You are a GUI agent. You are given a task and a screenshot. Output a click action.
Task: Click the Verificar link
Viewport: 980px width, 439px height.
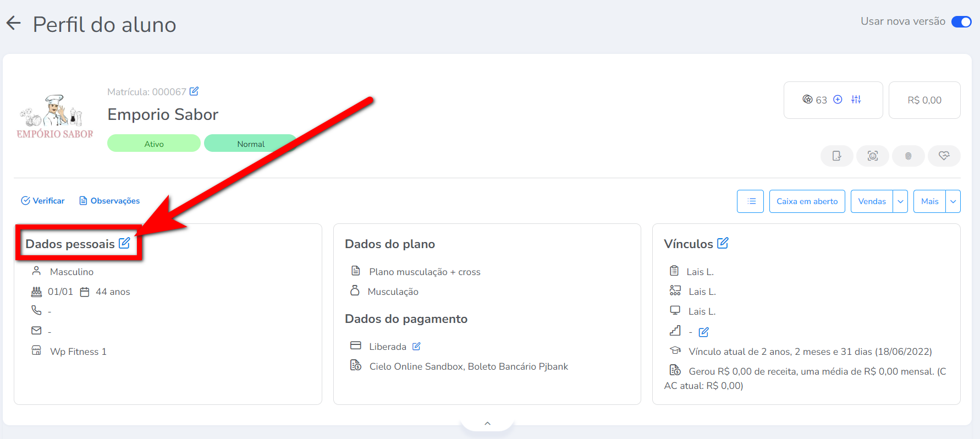tap(43, 201)
